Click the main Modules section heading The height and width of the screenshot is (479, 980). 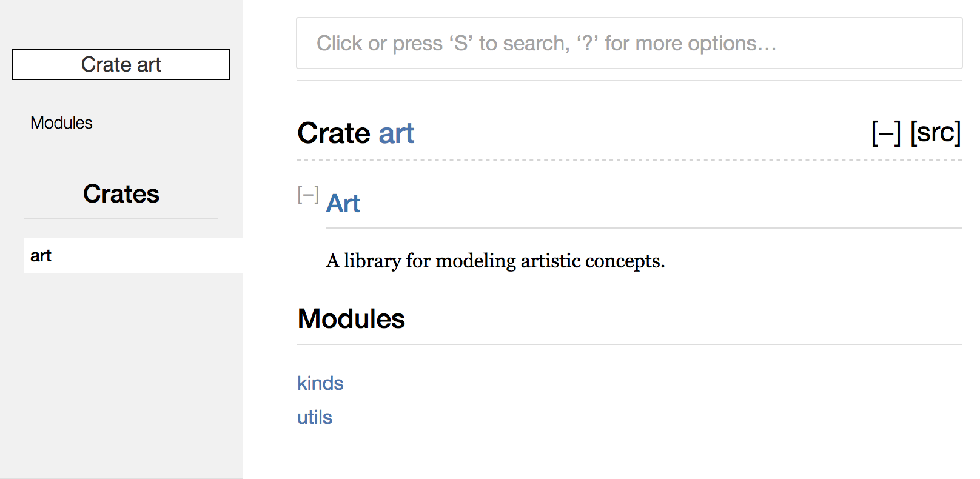pyautogui.click(x=351, y=319)
